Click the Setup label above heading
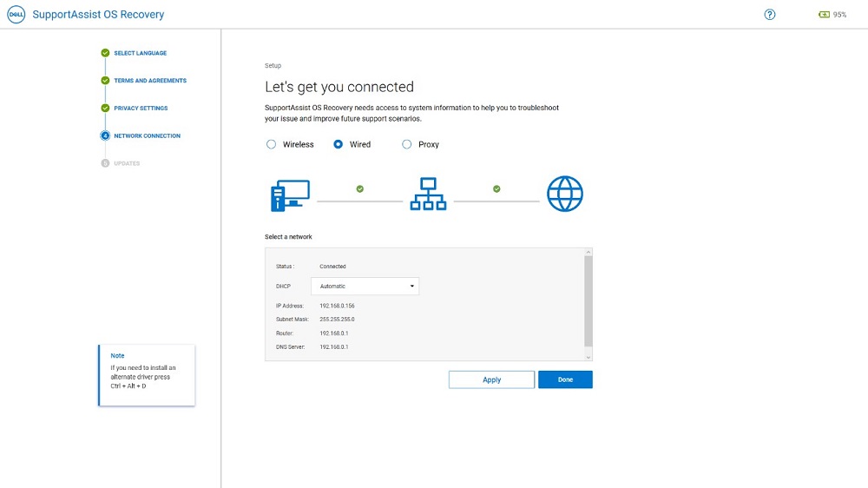Screen dimensions: 868x488 point(273,65)
